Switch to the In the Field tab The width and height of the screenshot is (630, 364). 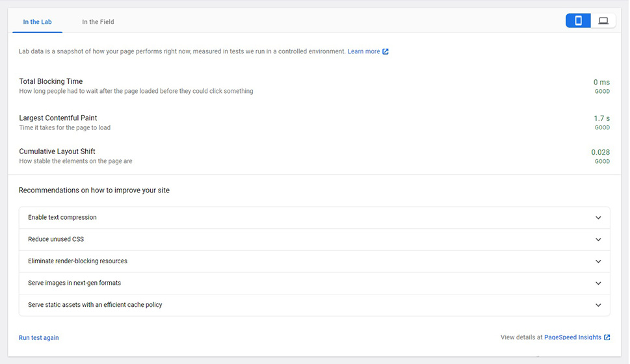pyautogui.click(x=98, y=22)
